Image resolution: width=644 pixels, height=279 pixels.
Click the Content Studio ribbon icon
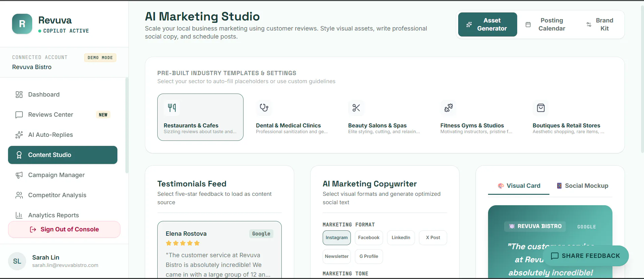[x=19, y=155]
